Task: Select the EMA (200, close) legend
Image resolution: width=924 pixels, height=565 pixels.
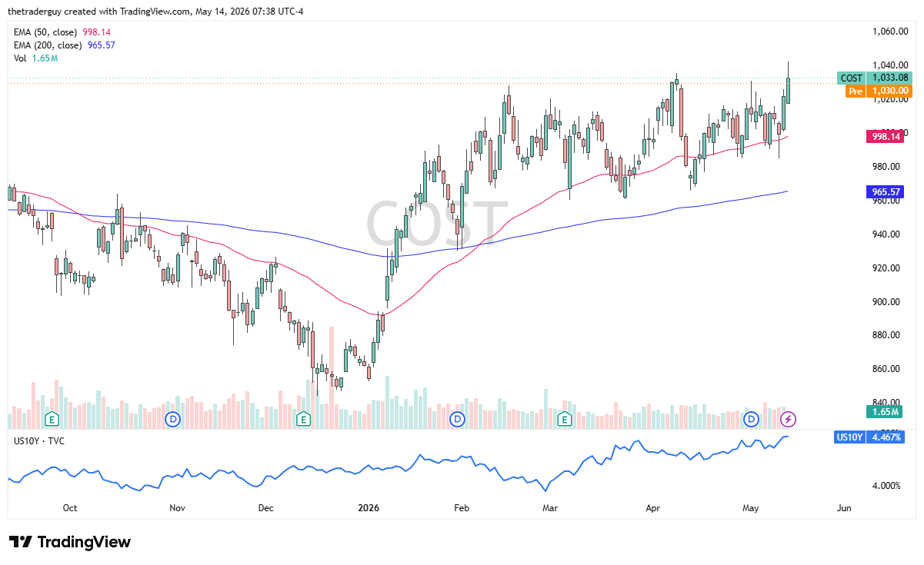Action: point(66,45)
